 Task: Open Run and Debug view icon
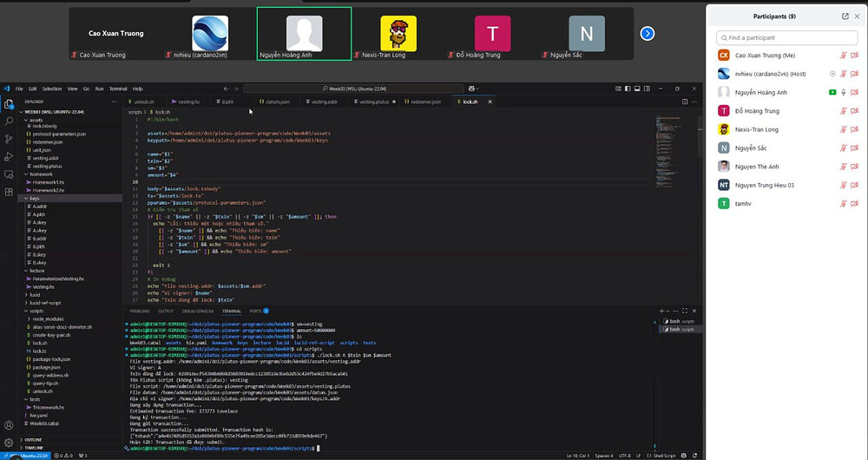(9, 156)
